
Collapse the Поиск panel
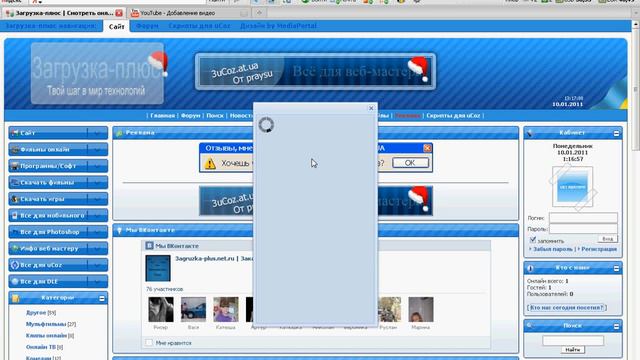[x=616, y=326]
